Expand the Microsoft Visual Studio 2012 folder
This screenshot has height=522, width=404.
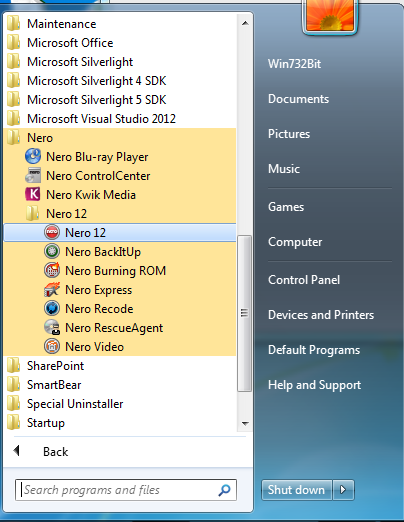tap(120, 119)
